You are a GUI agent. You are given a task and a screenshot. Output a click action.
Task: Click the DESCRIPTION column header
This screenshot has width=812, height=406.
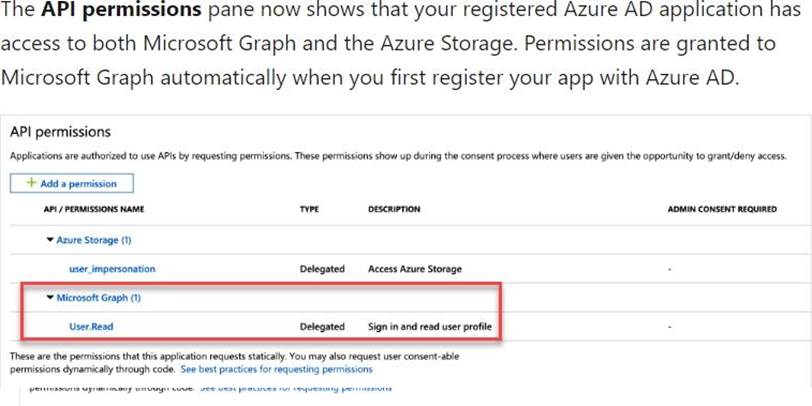(x=394, y=210)
